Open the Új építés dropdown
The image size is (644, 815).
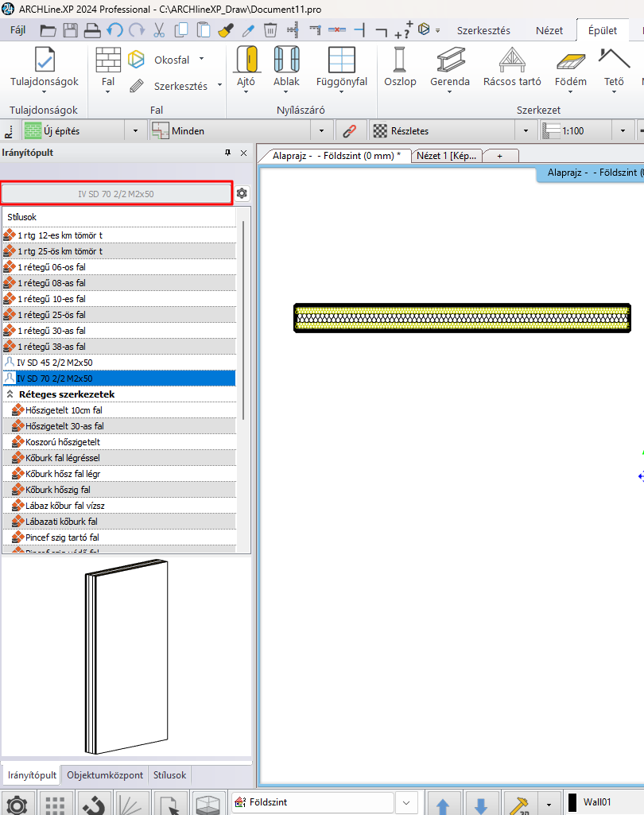134,131
